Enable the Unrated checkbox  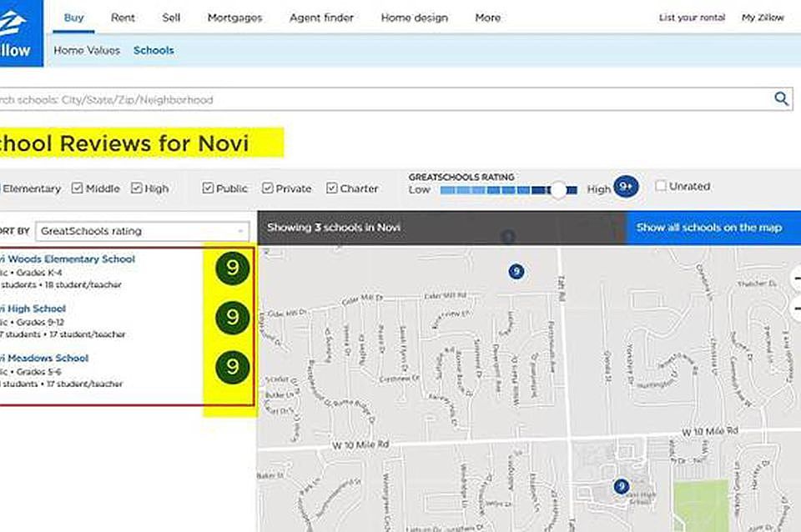[x=661, y=186]
